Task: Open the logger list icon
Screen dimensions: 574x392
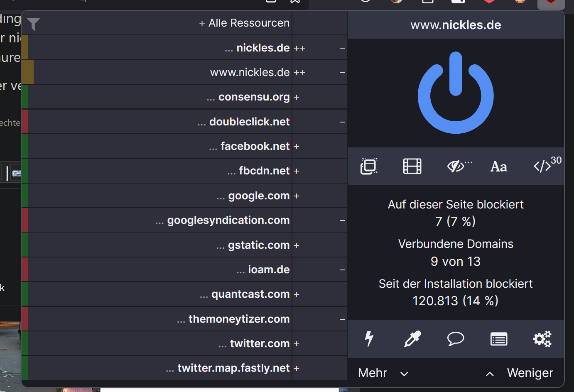Action: (x=499, y=339)
